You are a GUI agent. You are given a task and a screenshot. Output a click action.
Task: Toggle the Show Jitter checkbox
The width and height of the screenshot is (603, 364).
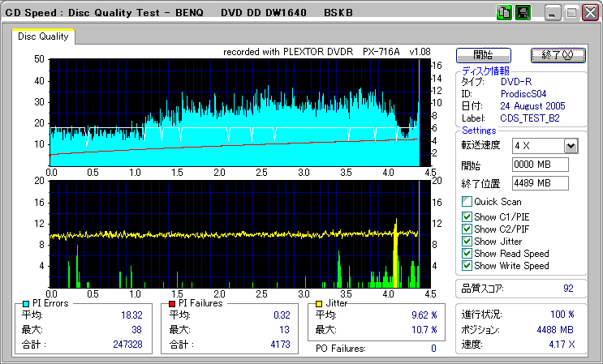coord(467,241)
